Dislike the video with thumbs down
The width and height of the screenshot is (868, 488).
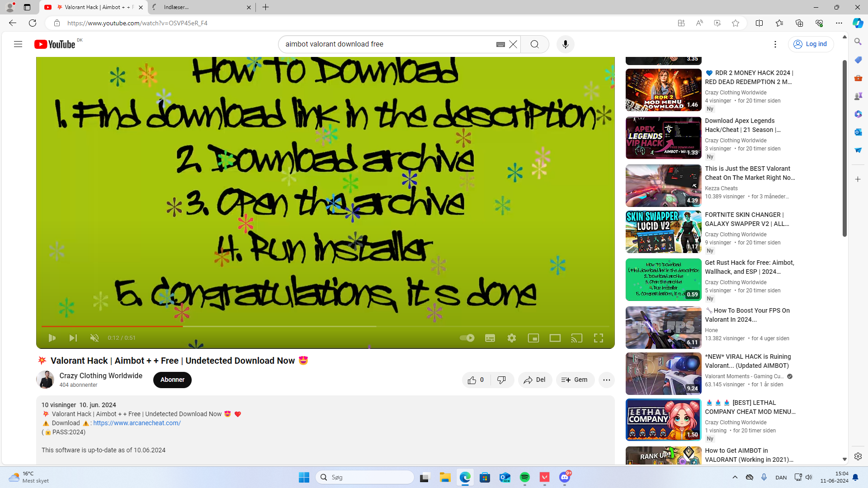point(501,380)
